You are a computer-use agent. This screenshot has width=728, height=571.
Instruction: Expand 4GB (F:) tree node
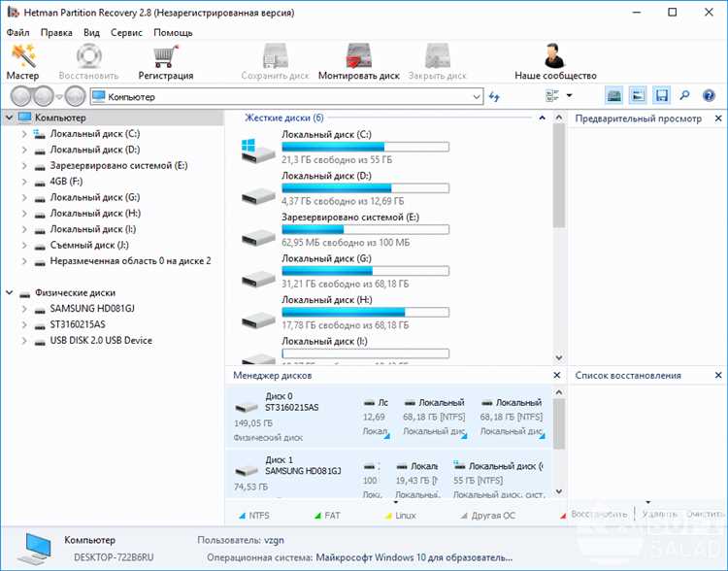click(23, 182)
